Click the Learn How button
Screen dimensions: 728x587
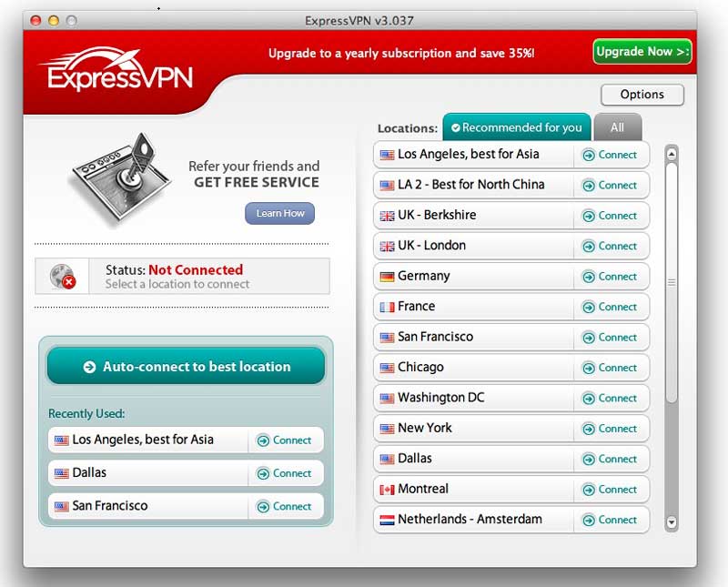tap(279, 213)
